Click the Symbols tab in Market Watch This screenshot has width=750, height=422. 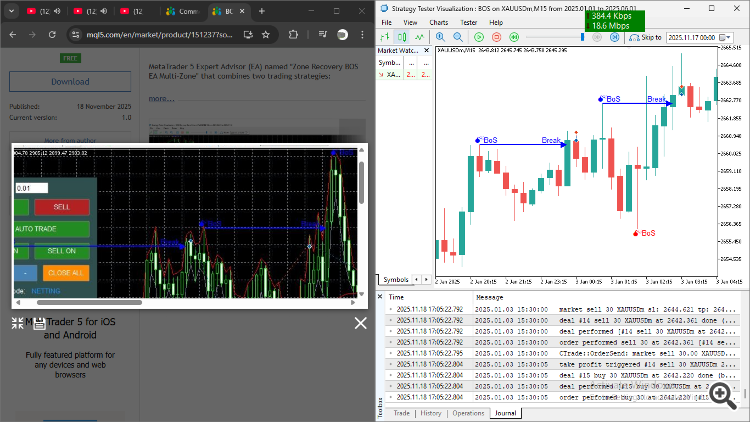tap(396, 279)
